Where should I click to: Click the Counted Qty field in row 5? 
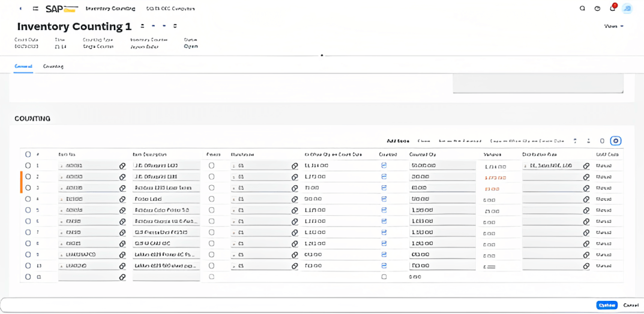pos(442,210)
